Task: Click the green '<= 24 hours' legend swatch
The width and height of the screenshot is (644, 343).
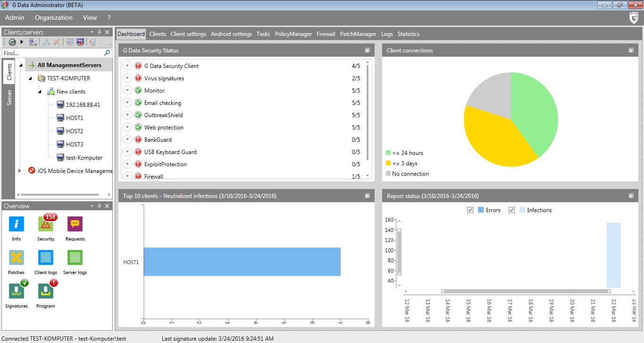Action: [388, 153]
